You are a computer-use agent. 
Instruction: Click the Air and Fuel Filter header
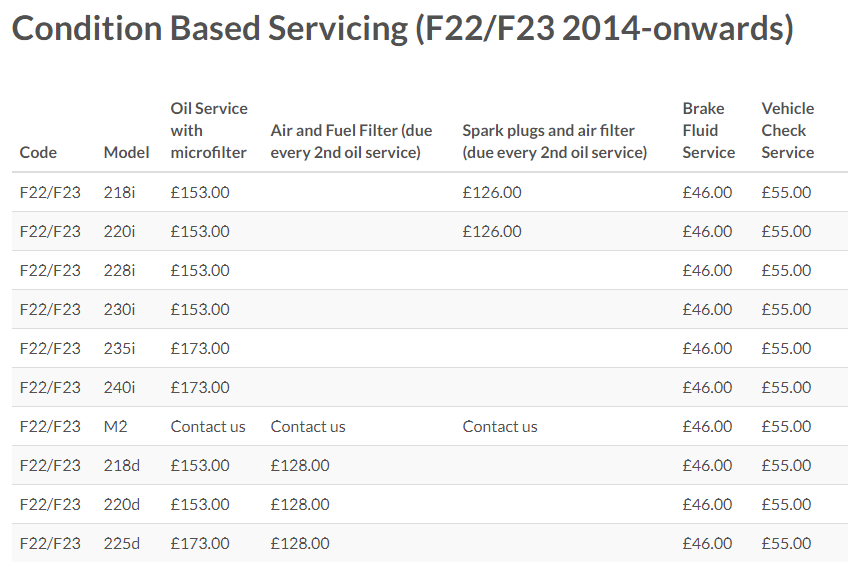coord(351,142)
